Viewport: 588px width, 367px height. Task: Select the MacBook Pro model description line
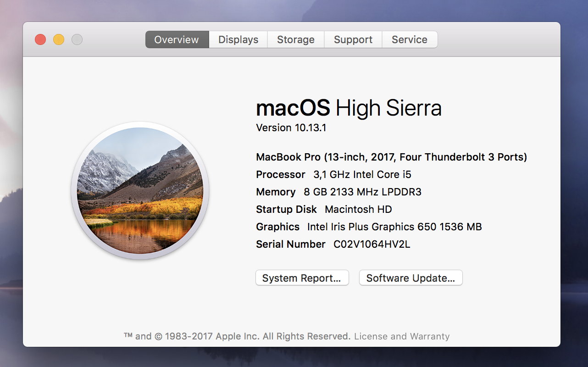tap(391, 157)
